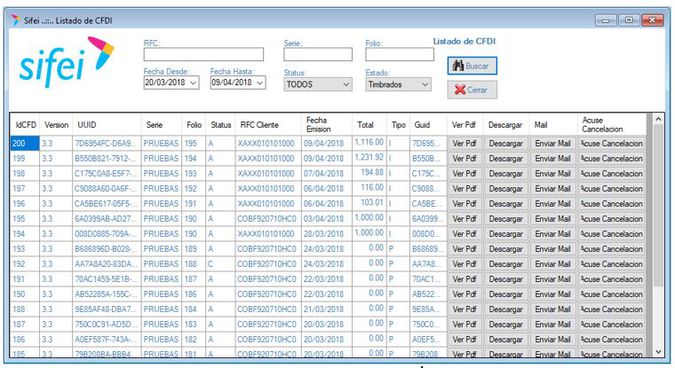Click the Buscar button with binoculars icon
675x368 pixels.
click(472, 66)
